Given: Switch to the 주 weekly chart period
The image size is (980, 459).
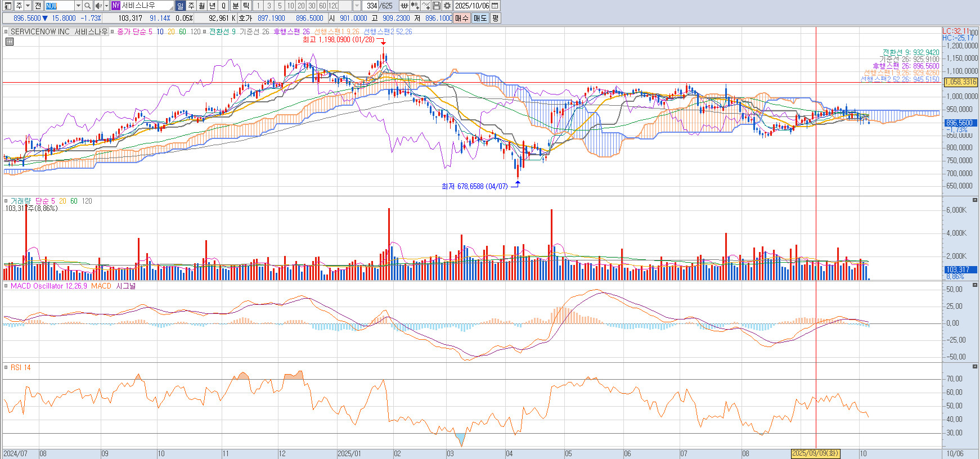Looking at the screenshot, I should point(191,6).
